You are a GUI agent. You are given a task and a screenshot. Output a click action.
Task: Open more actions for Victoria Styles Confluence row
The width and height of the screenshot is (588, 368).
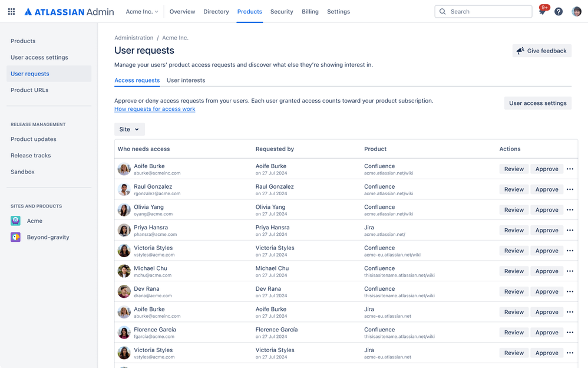[570, 251]
